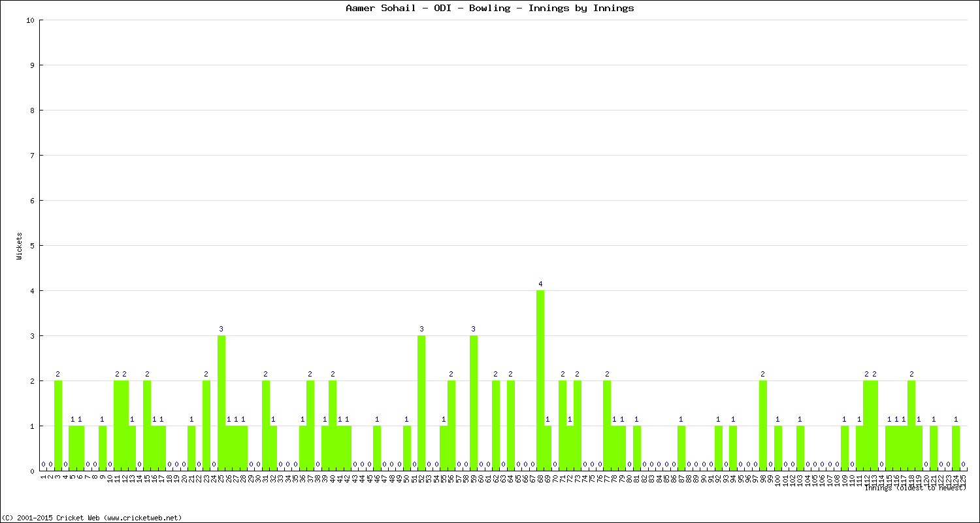
Task: Select the tallest green bar at innings 68
Action: pyautogui.click(x=540, y=380)
